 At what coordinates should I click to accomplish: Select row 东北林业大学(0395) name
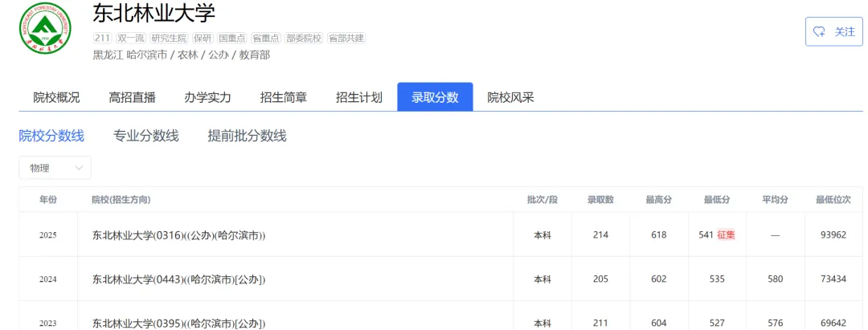click(178, 324)
